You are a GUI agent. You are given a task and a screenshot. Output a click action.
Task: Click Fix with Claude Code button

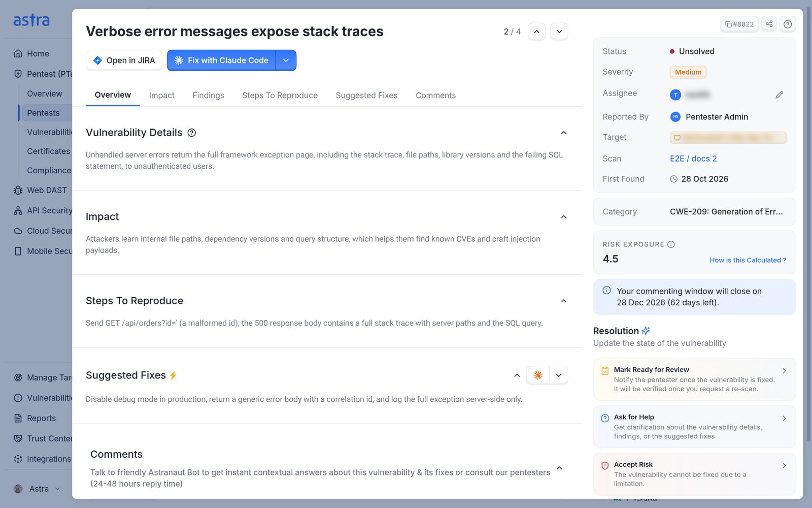tap(221, 60)
